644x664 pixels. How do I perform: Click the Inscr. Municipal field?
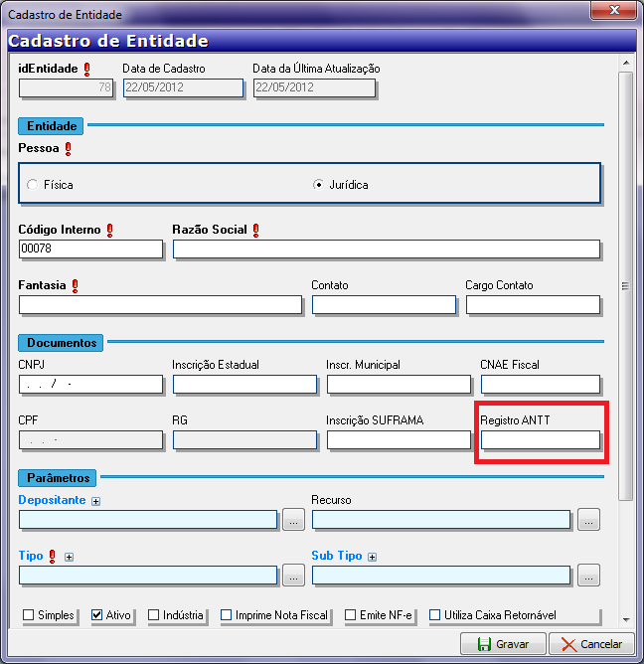tap(399, 385)
